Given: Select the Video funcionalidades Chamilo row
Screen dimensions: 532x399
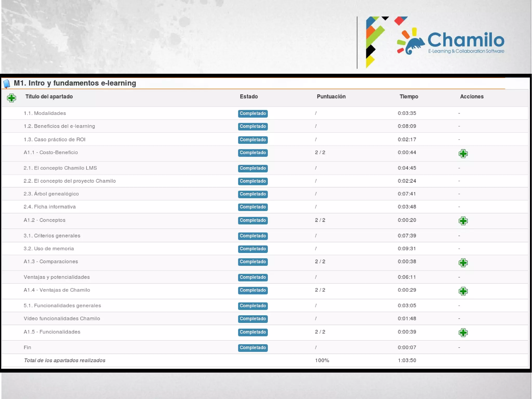Looking at the screenshot, I should pos(62,319).
